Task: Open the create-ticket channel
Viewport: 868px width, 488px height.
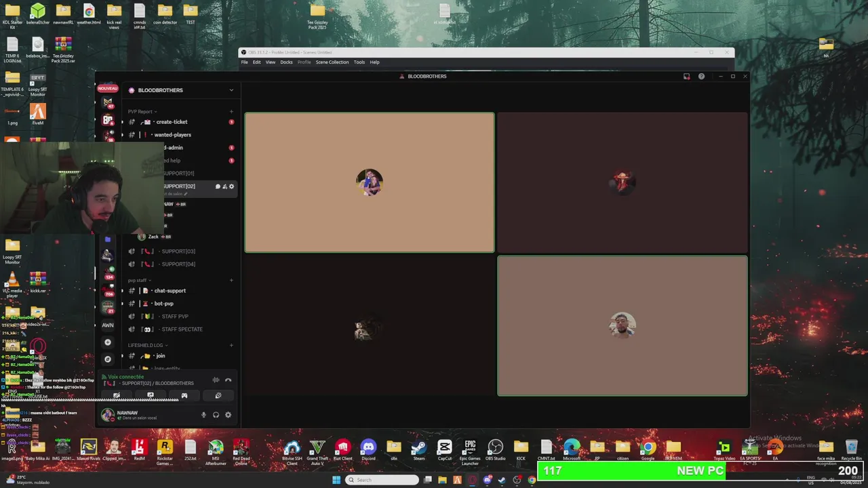Action: 181,122
